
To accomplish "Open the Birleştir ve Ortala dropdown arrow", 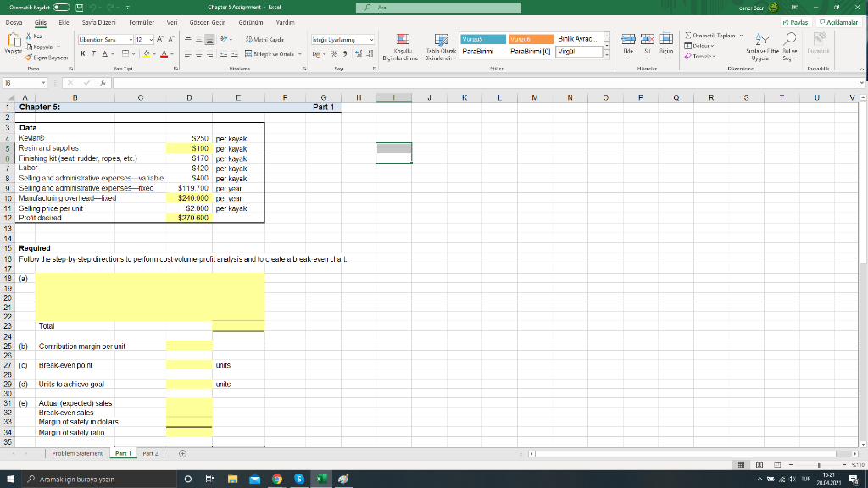I will pyautogui.click(x=300, y=54).
